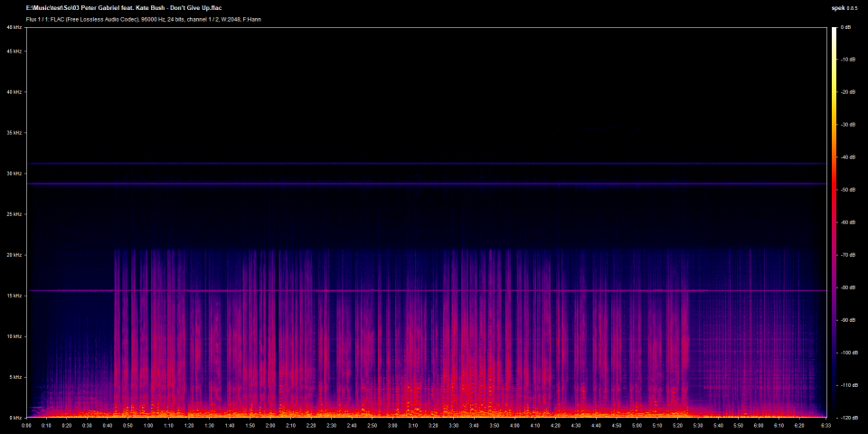Click the file path title text
The height and width of the screenshot is (434, 868).
tap(124, 7)
